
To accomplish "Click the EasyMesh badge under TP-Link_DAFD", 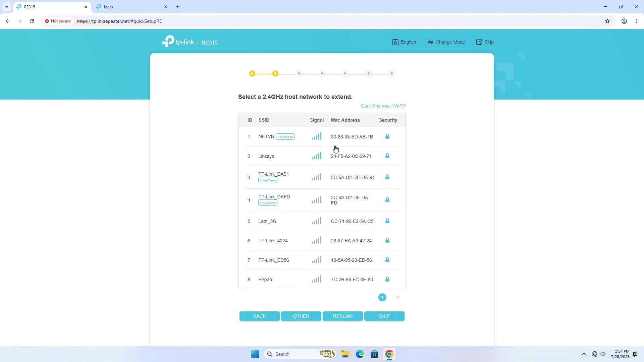I will (x=268, y=203).
